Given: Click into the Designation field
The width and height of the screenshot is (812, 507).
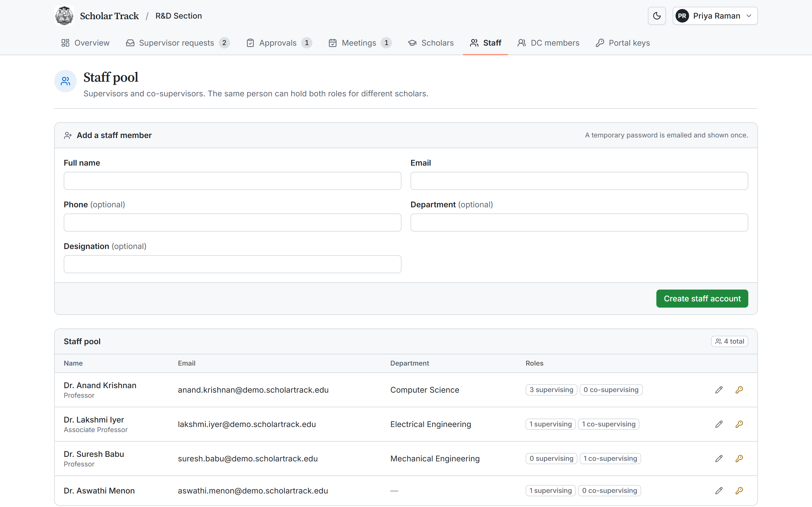Looking at the screenshot, I should click(x=233, y=264).
